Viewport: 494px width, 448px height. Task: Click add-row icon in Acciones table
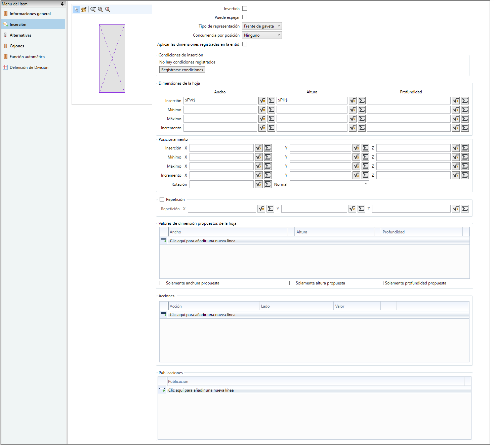(x=164, y=314)
